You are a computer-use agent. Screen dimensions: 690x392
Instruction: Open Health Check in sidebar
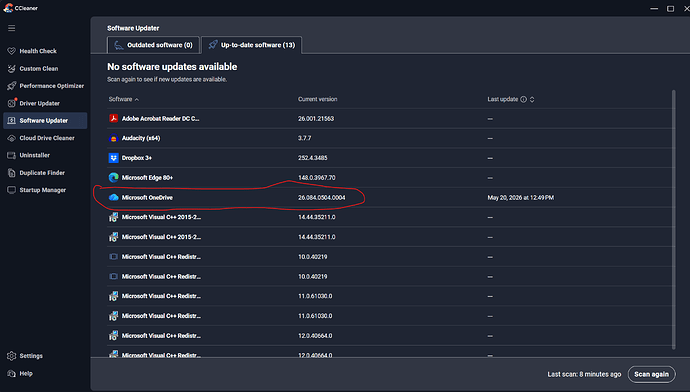coord(45,51)
